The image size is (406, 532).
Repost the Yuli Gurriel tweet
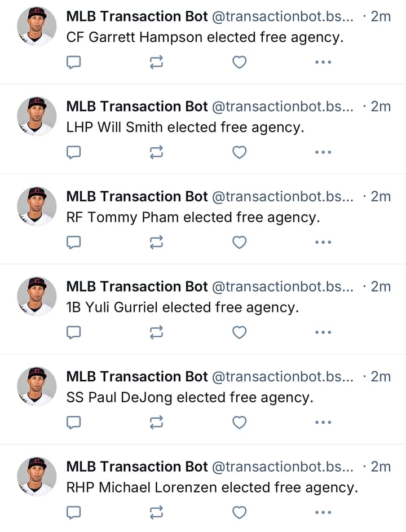coord(156,332)
